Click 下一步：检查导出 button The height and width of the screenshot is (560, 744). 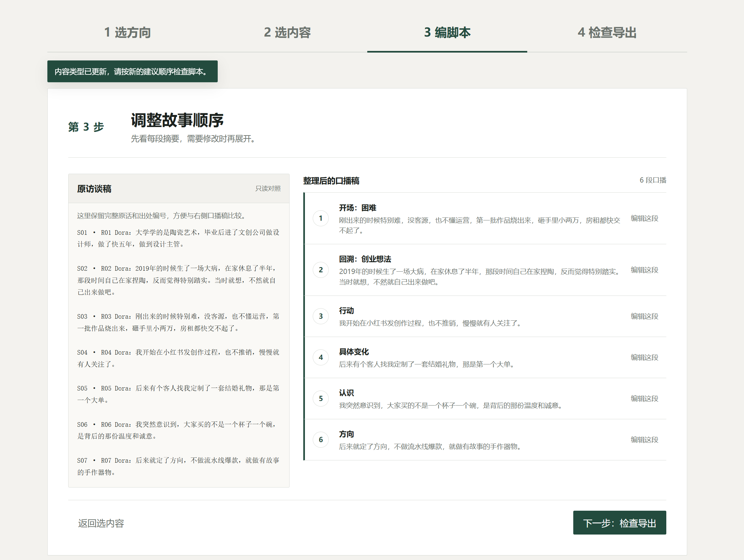pos(620,523)
